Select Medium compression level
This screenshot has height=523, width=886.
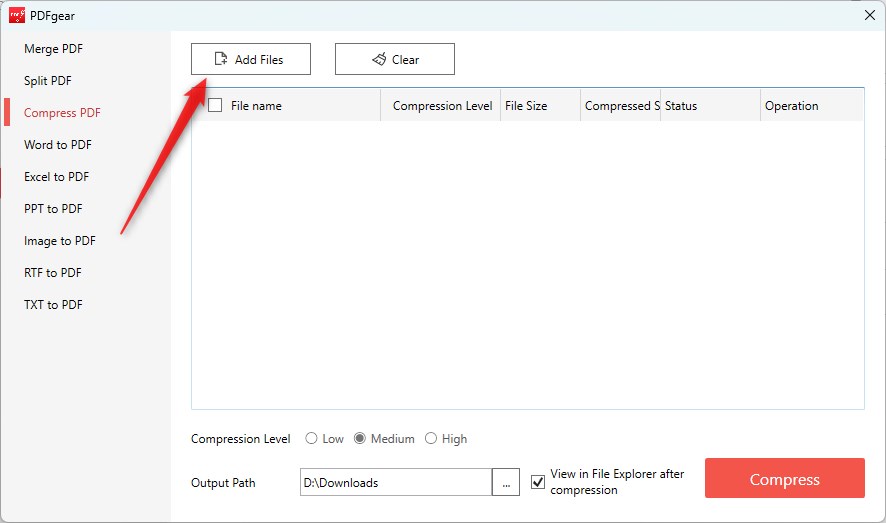(x=360, y=439)
